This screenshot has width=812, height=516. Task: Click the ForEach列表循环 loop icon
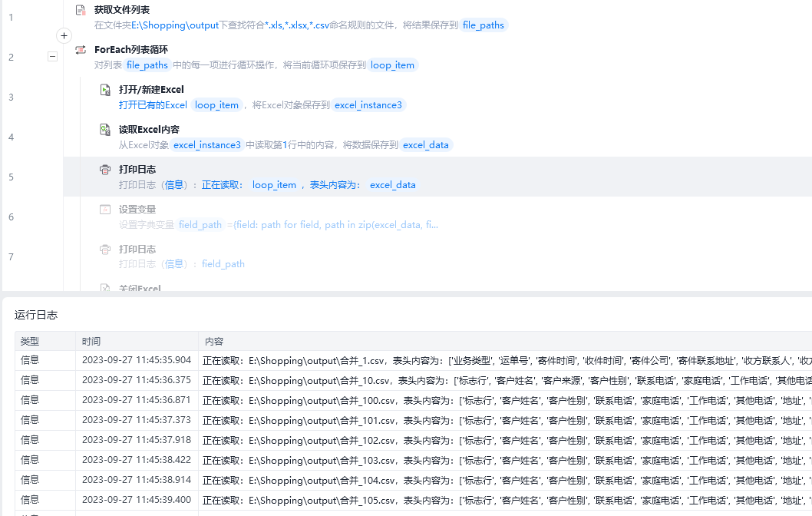81,50
